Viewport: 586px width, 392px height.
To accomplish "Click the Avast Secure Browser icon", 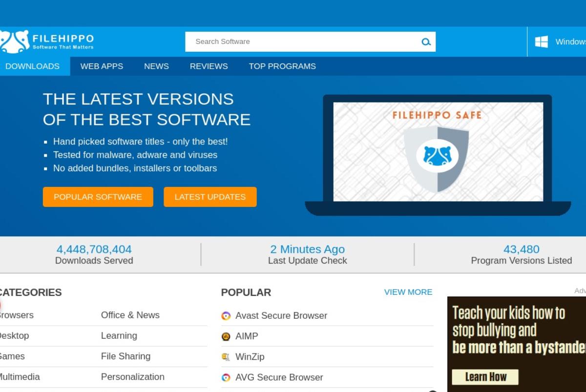I will (226, 316).
